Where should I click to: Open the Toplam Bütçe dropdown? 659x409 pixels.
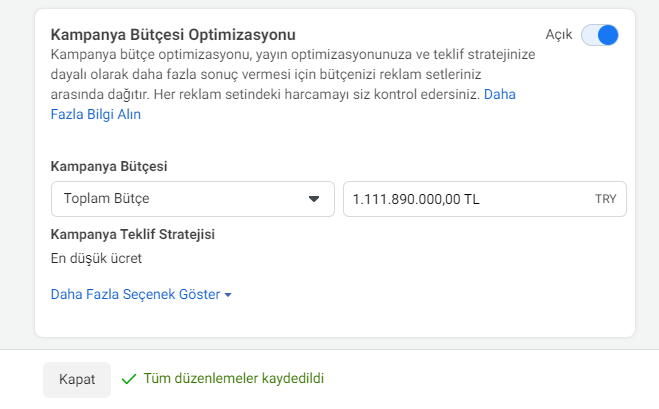(192, 199)
